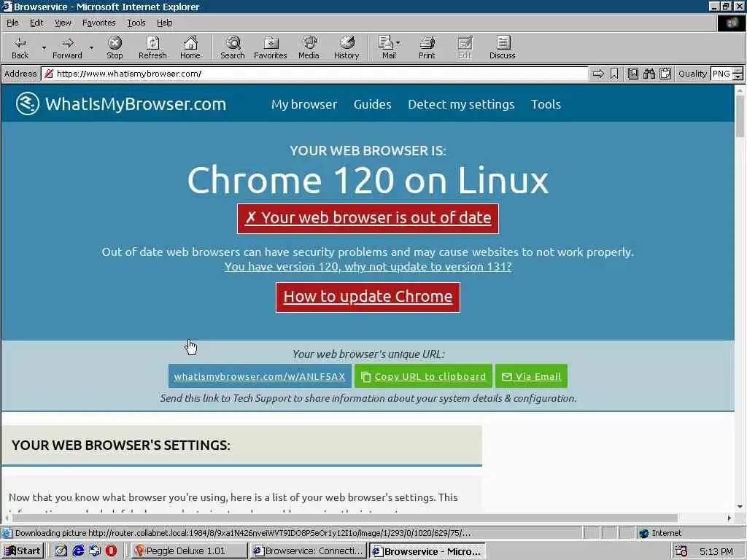This screenshot has height=560, width=747.
Task: Open the File menu
Action: pyautogui.click(x=12, y=23)
